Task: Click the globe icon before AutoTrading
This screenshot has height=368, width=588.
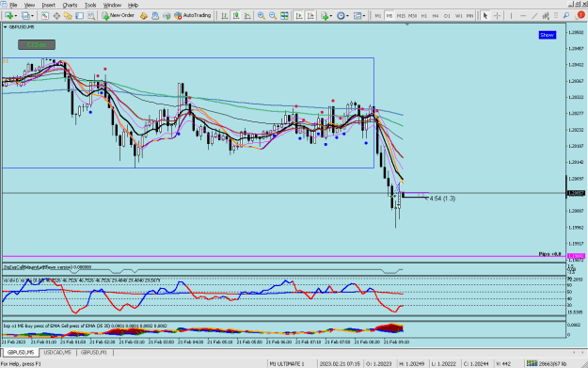Action: [x=167, y=16]
